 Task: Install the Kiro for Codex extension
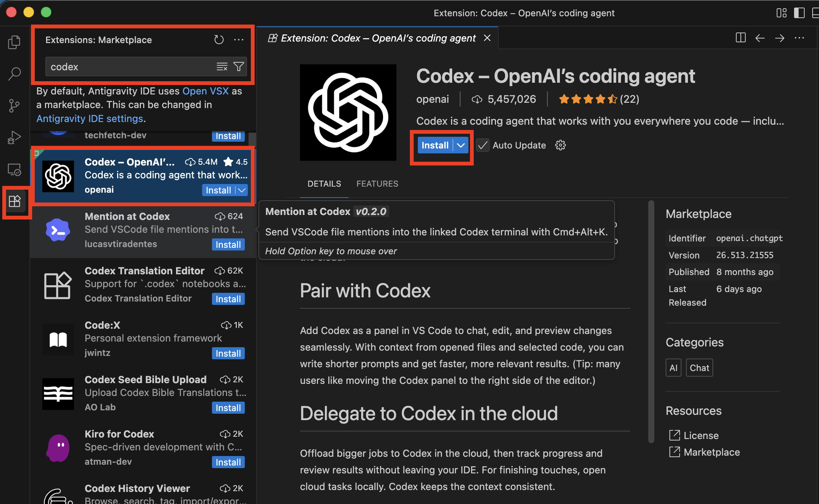tap(228, 462)
